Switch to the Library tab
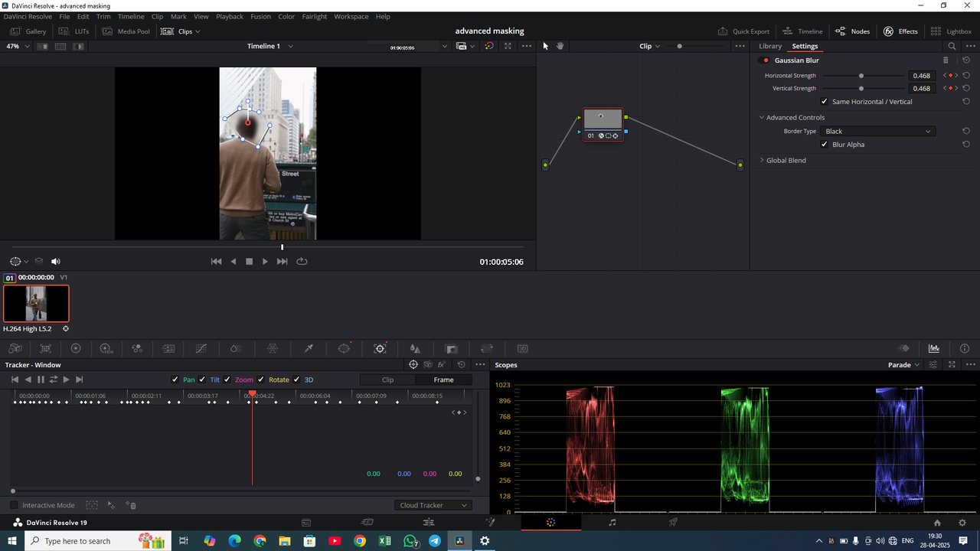Viewport: 980px width, 551px height. click(769, 46)
